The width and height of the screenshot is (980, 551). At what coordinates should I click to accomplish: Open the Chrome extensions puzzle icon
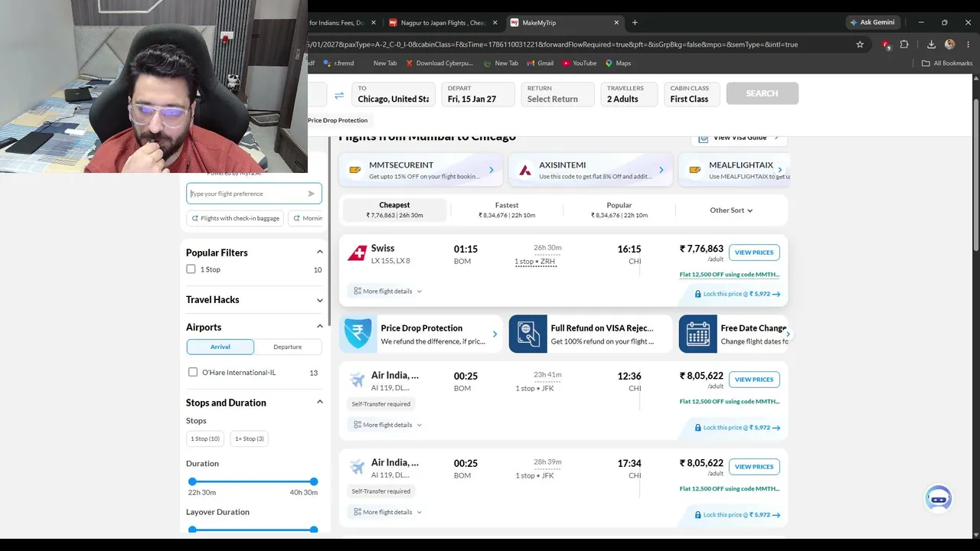904,44
